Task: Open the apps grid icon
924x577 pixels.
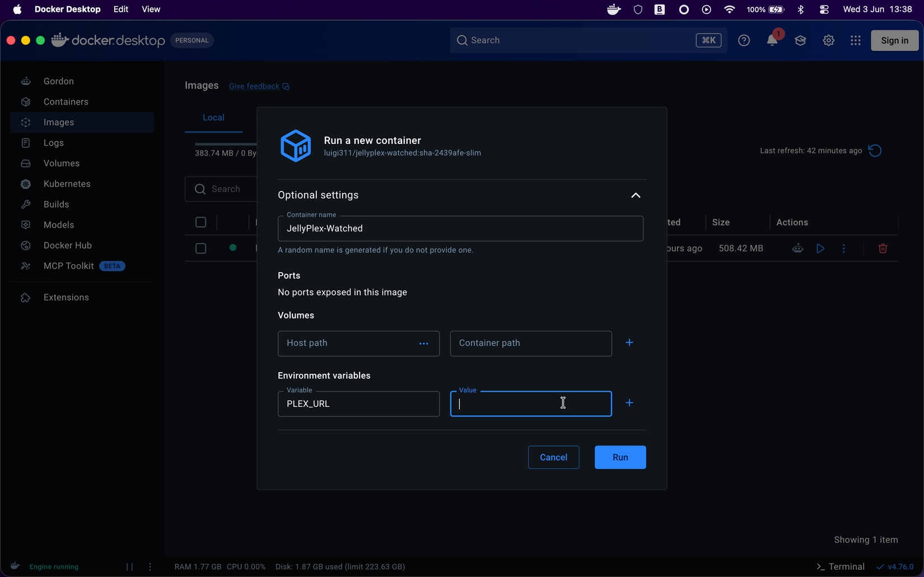Action: (x=855, y=40)
